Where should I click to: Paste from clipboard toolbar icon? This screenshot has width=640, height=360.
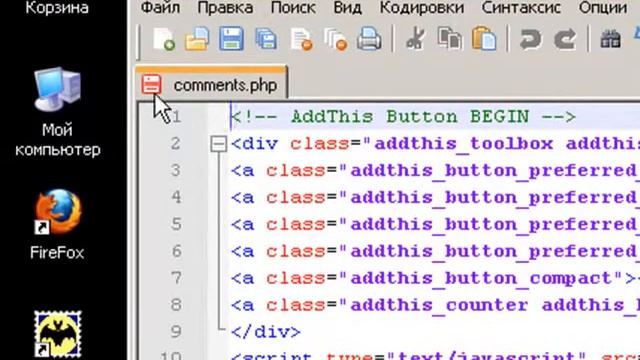(x=484, y=39)
